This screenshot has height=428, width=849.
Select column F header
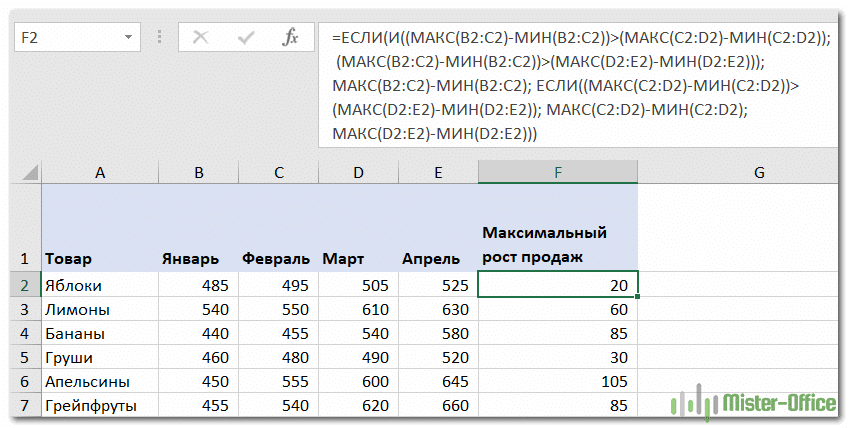pos(558,172)
